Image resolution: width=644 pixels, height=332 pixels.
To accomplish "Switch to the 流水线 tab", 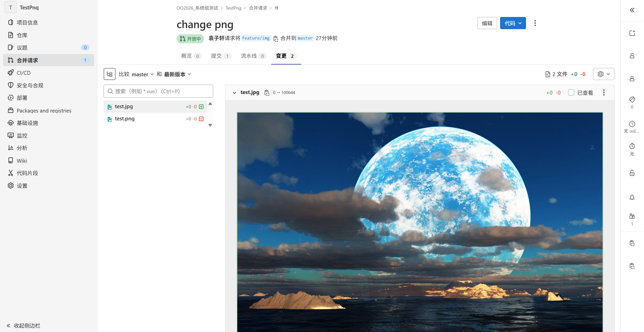I will (x=249, y=56).
